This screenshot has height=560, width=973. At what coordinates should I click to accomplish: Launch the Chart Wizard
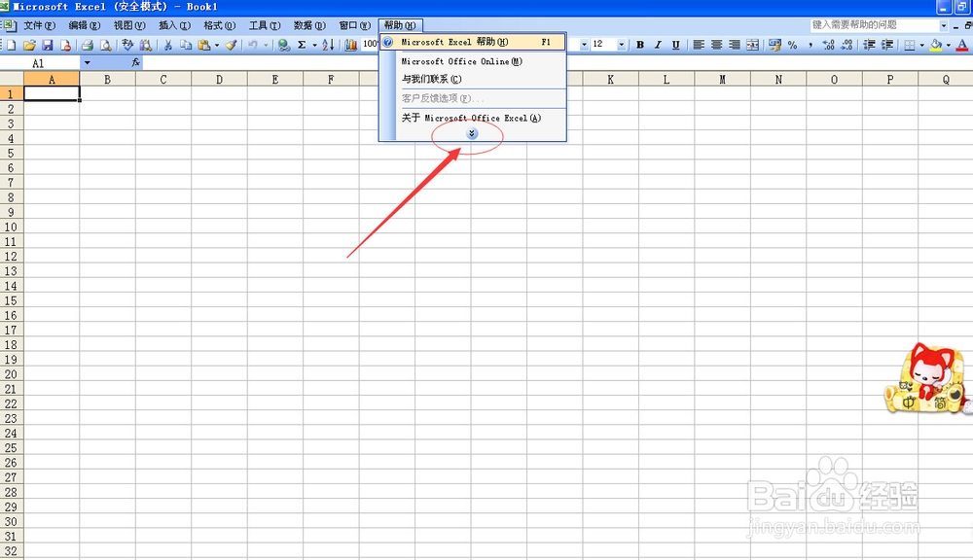pyautogui.click(x=350, y=45)
